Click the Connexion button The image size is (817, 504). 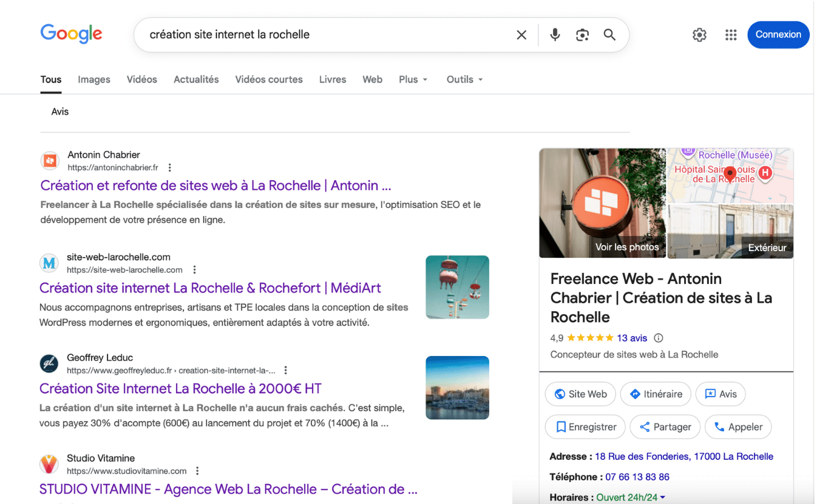coord(778,35)
